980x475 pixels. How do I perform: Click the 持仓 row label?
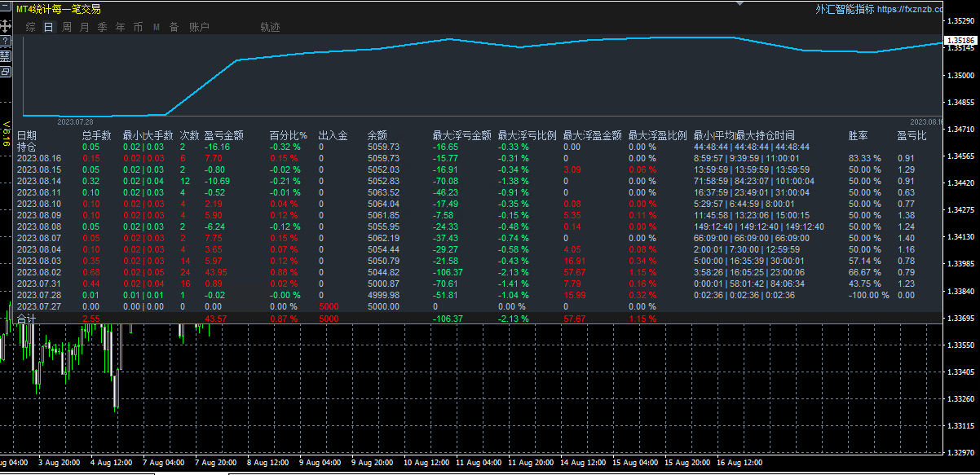(26, 147)
